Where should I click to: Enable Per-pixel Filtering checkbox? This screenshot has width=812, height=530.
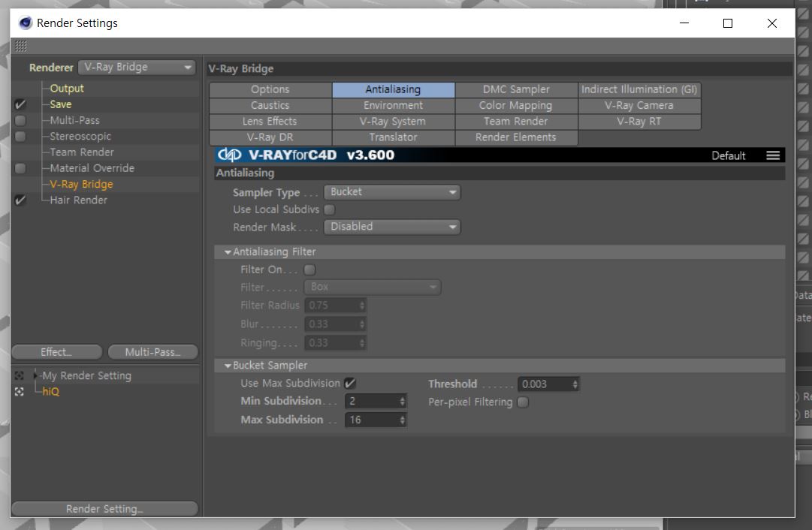523,402
